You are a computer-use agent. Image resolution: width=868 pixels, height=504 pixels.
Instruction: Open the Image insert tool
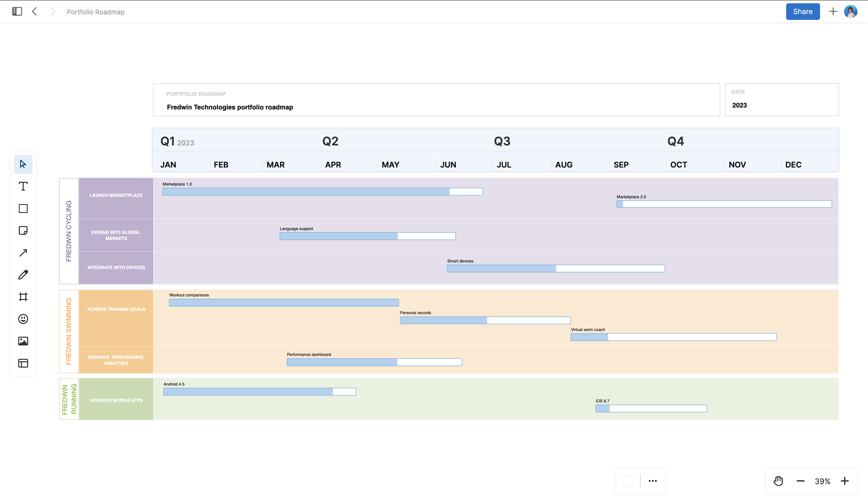23,341
